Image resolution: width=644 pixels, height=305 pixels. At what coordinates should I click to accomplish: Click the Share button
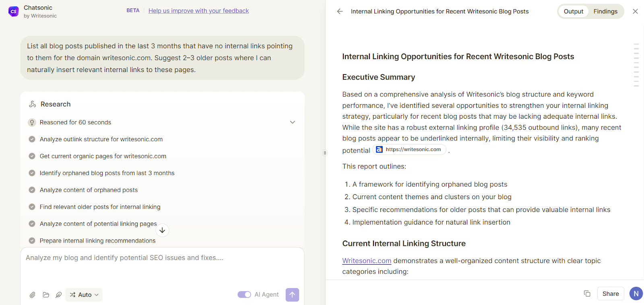point(611,294)
